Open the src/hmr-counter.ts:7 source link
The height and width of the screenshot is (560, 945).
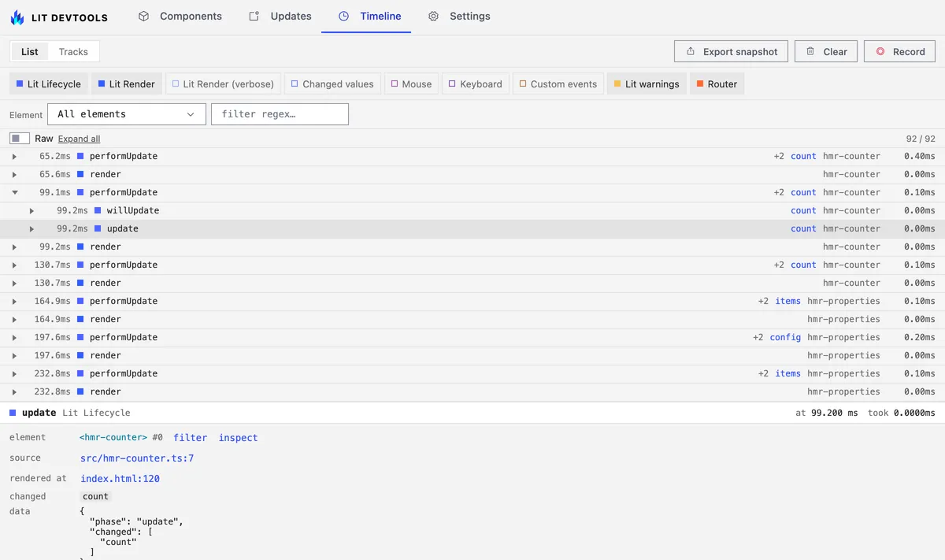pyautogui.click(x=137, y=458)
